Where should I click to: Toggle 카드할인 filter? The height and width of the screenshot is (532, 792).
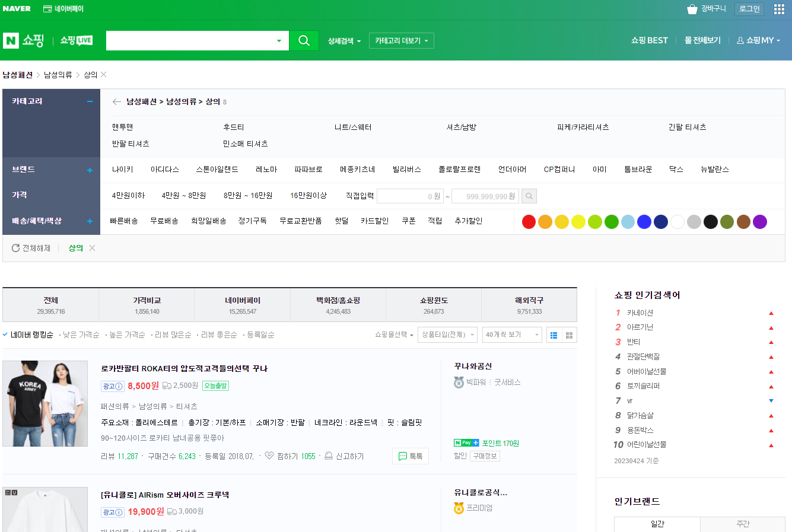point(374,221)
